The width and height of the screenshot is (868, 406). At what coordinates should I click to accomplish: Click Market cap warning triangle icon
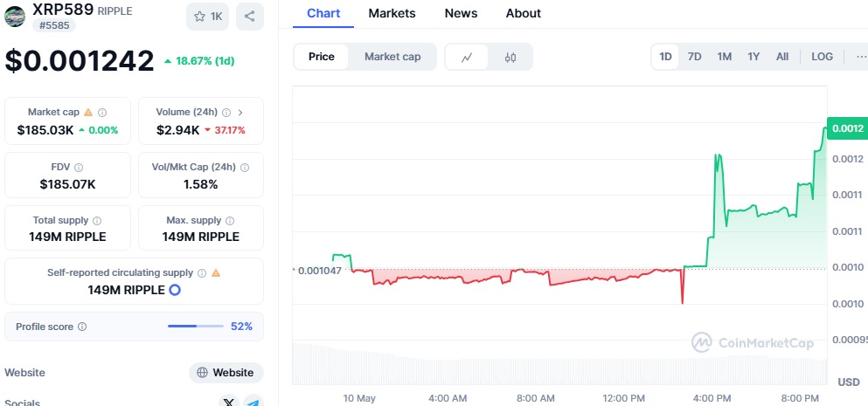[x=88, y=113]
